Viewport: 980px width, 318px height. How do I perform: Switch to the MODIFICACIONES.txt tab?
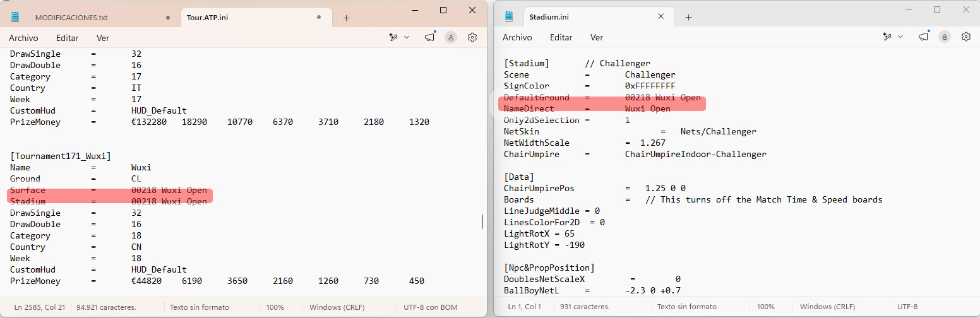(71, 18)
